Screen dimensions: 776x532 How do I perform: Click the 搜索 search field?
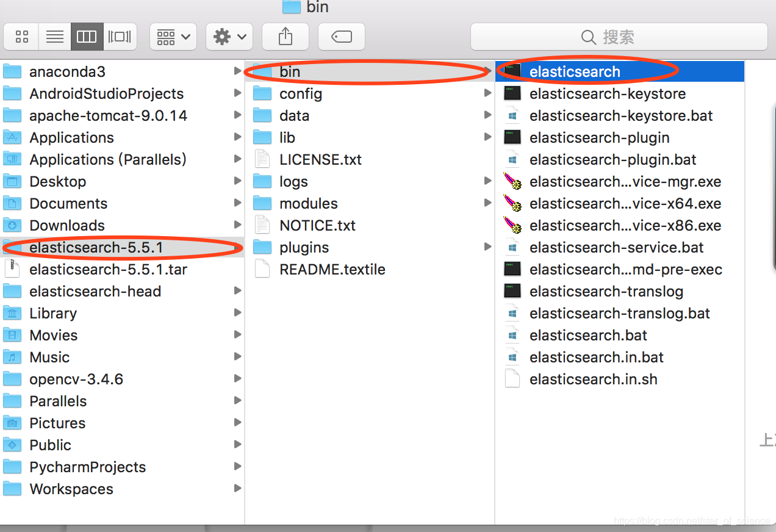(x=619, y=37)
